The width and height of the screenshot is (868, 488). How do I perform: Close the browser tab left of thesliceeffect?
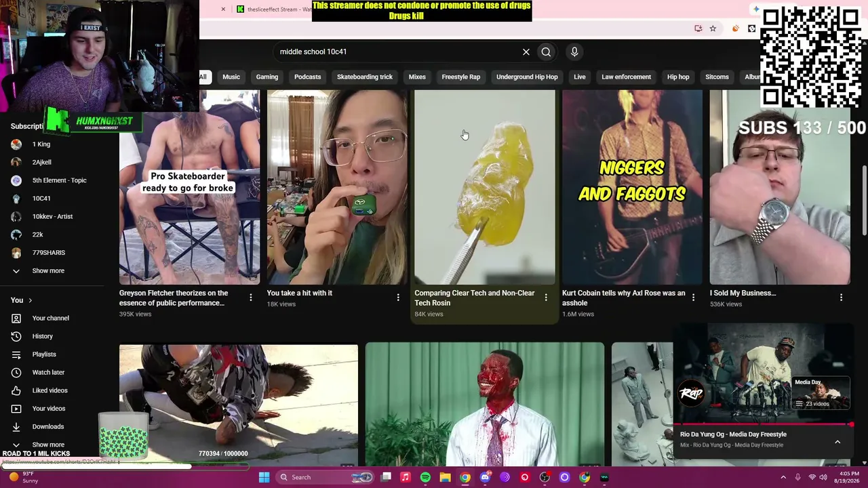(223, 9)
